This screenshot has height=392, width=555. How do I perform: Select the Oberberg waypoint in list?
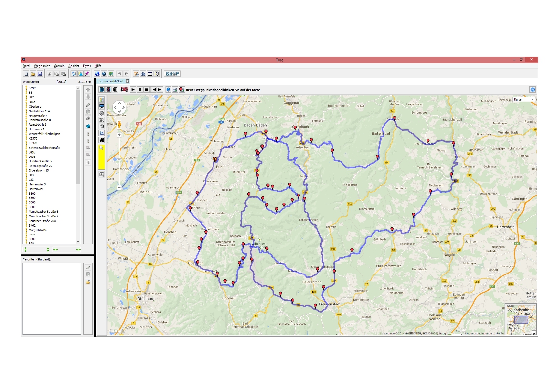(x=35, y=106)
